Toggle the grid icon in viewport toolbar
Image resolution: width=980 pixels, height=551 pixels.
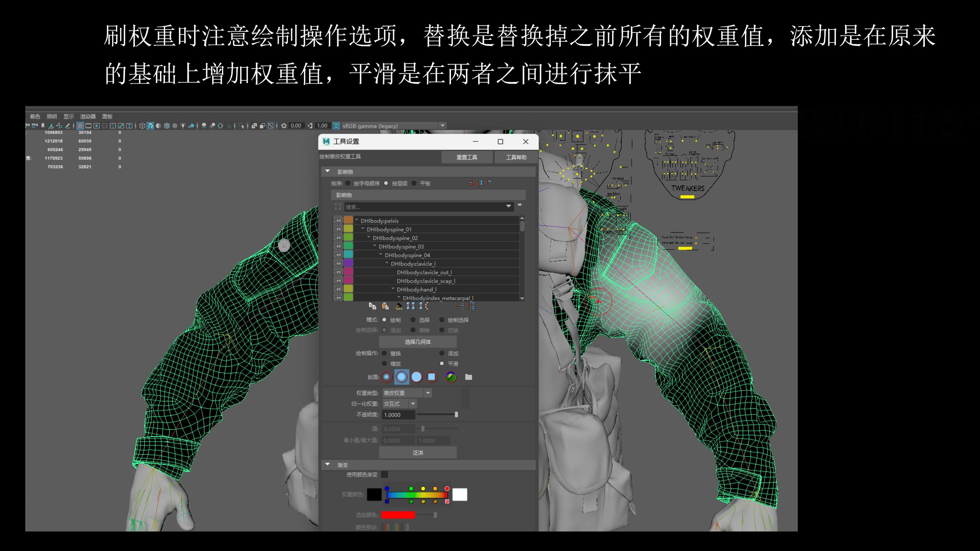tap(80, 126)
